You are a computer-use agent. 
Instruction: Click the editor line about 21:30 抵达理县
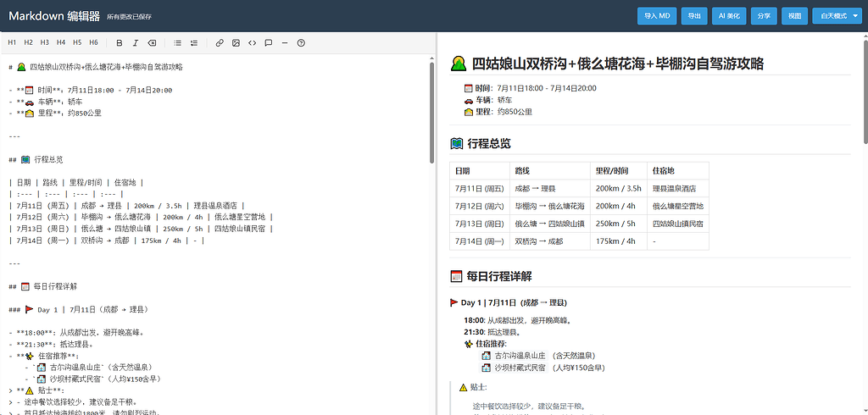pos(53,344)
